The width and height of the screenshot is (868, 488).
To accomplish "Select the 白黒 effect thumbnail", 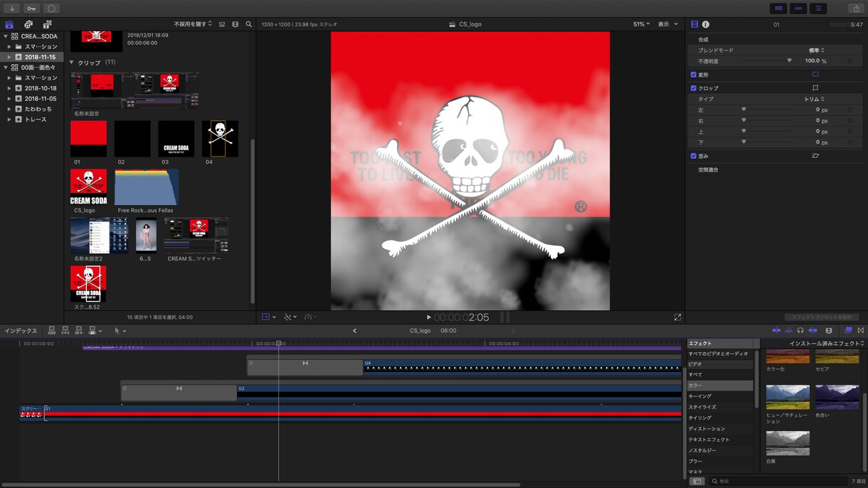I will coord(788,443).
